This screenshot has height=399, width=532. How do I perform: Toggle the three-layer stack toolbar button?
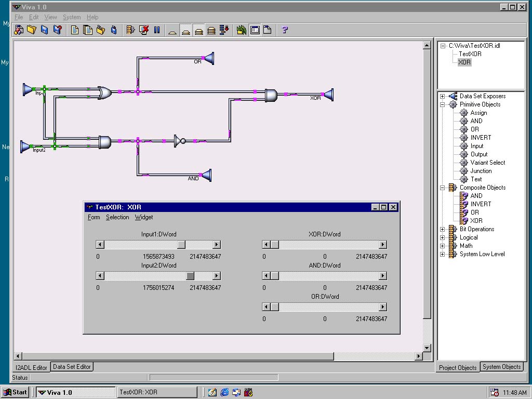tap(198, 30)
